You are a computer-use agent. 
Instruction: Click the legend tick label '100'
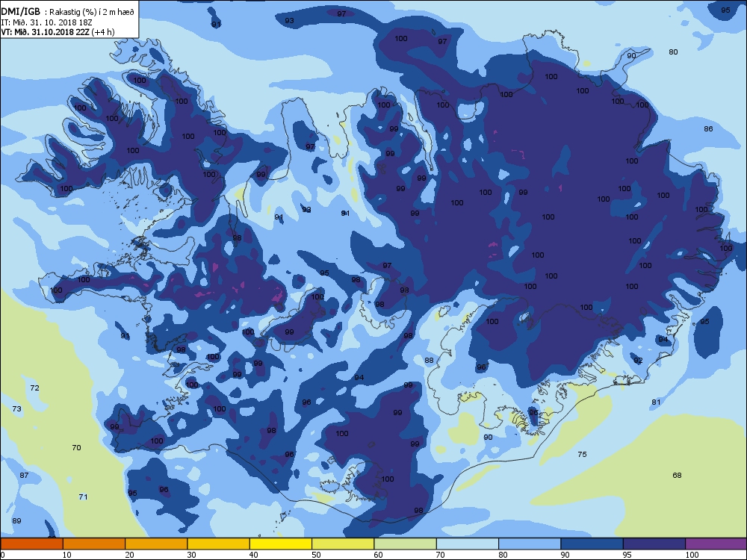click(692, 555)
